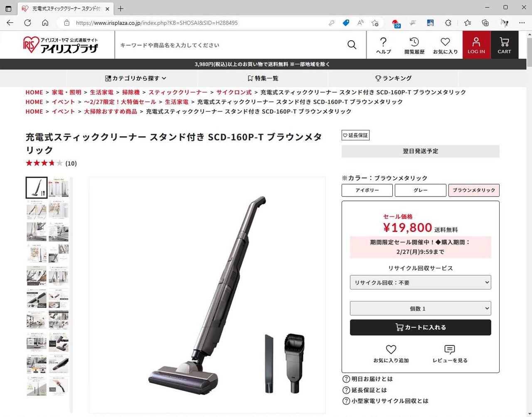Open the browser Favorites list
Screen dimensions: 532x417
coord(468,23)
